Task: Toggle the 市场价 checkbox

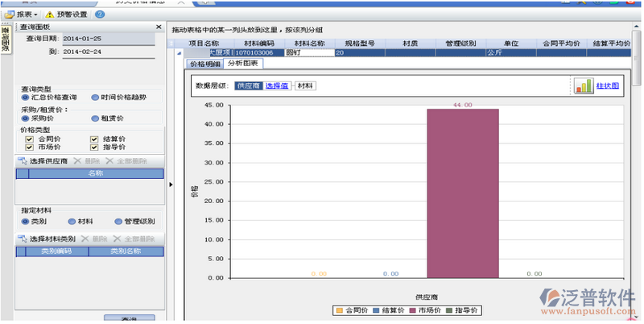Action: 30,147
